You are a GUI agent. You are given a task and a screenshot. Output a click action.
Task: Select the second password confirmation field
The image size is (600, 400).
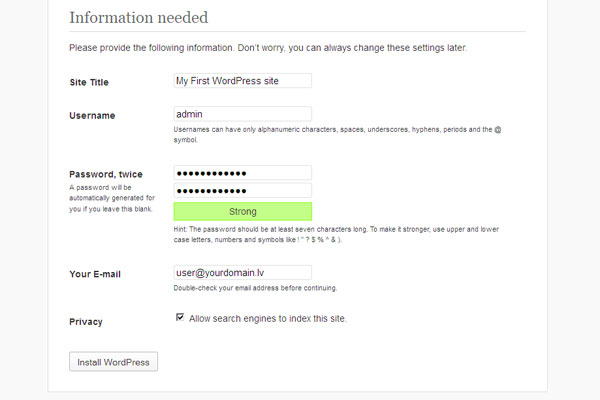243,191
